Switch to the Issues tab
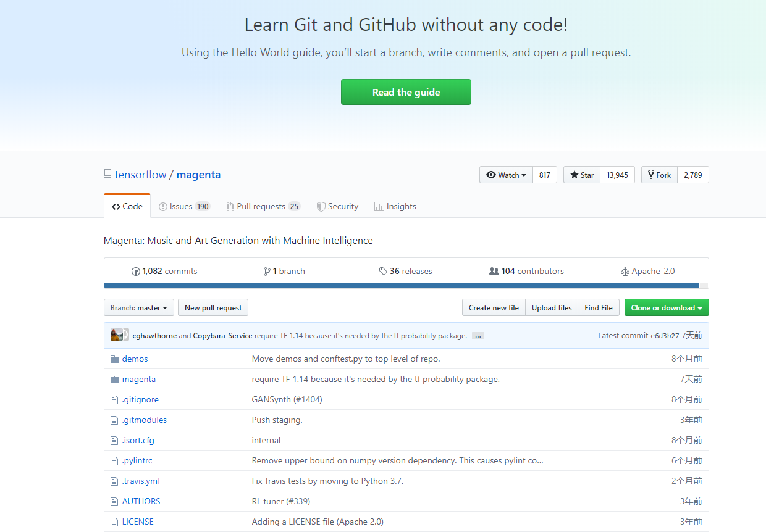The height and width of the screenshot is (532, 766). (184, 207)
